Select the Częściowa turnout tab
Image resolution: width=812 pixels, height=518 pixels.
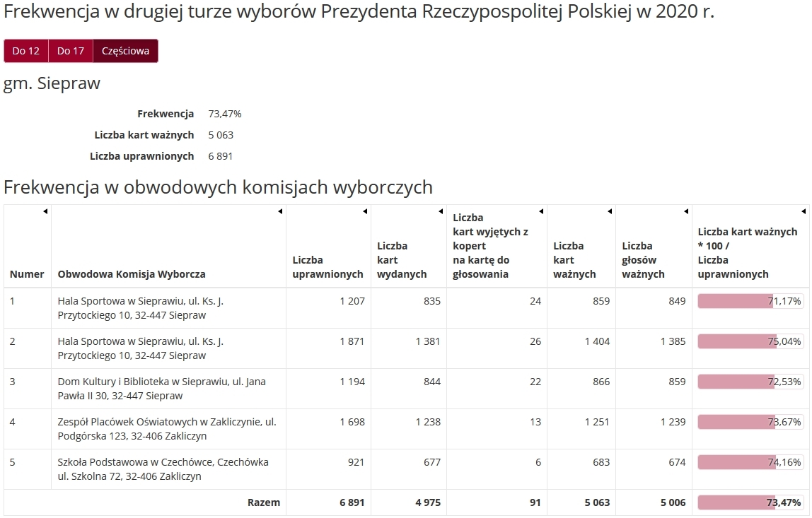pos(125,51)
